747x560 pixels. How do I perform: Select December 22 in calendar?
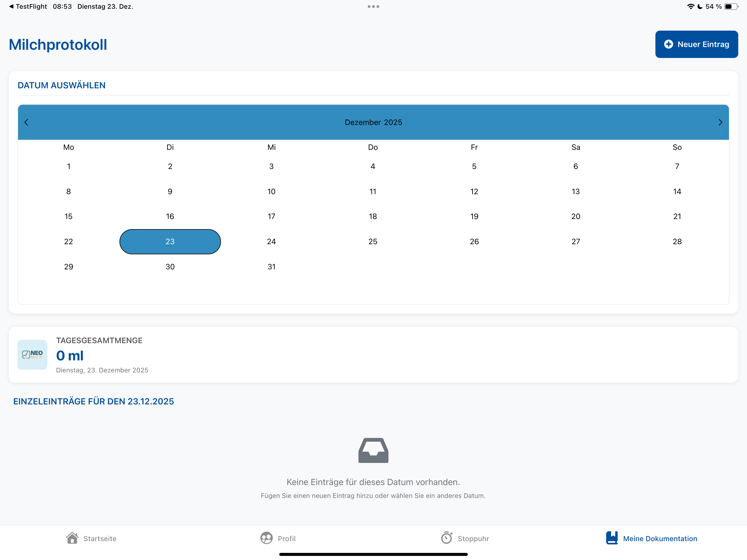69,241
